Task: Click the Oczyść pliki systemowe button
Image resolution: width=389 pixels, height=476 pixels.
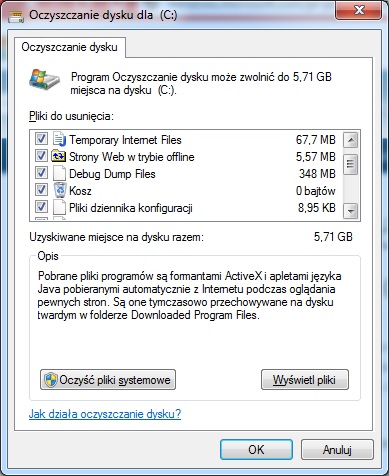Action: 108,380
